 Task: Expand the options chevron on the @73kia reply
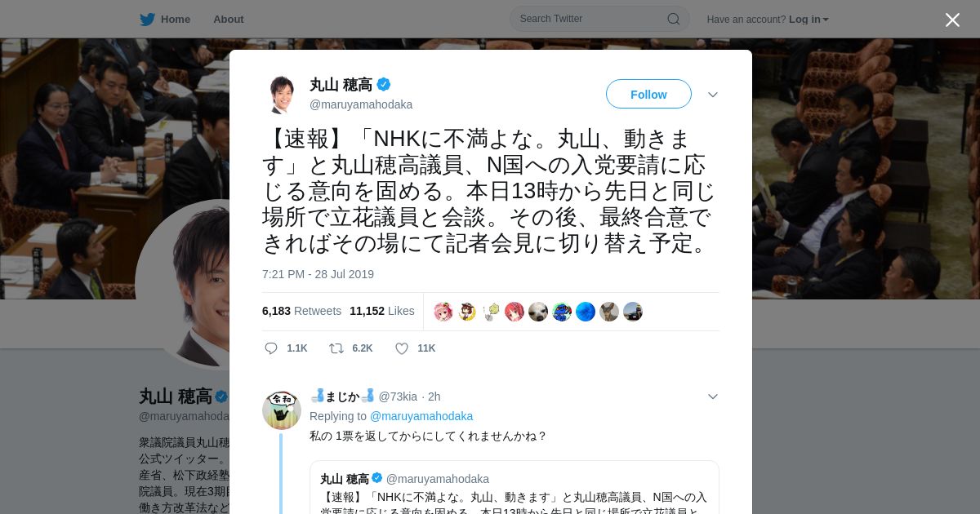713,397
